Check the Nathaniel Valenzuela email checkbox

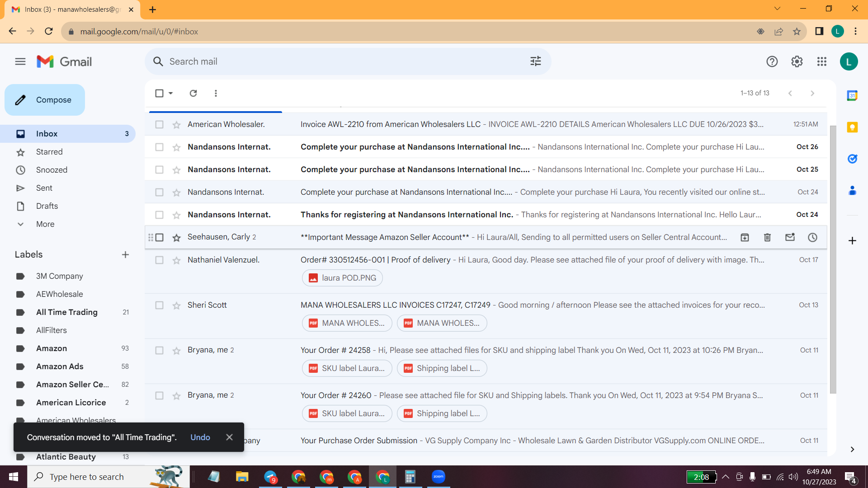point(159,260)
